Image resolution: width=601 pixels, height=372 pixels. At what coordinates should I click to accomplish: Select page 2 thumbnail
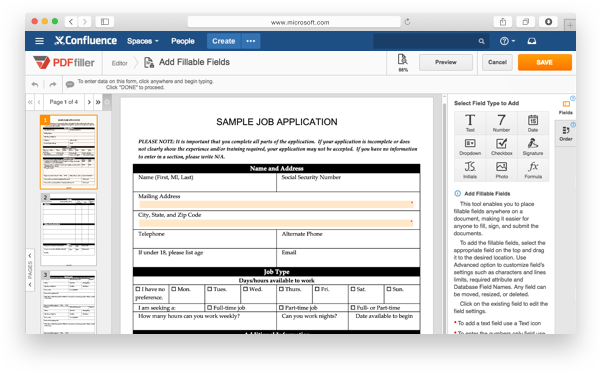coord(69,229)
